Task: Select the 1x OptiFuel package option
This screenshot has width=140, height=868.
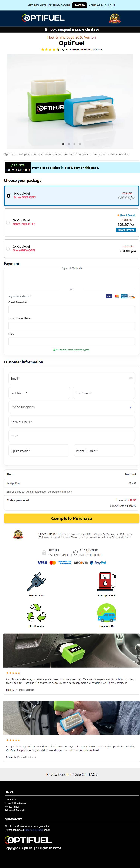Action: [8, 196]
